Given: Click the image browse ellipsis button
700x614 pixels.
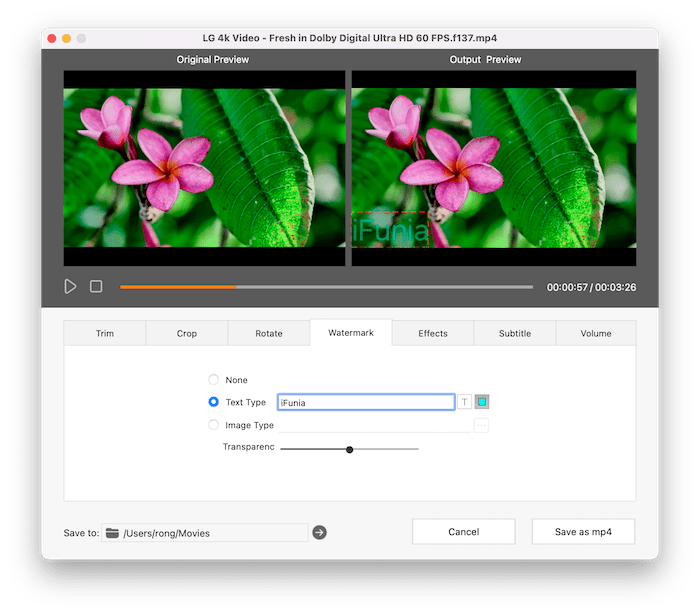Looking at the screenshot, I should (x=481, y=425).
